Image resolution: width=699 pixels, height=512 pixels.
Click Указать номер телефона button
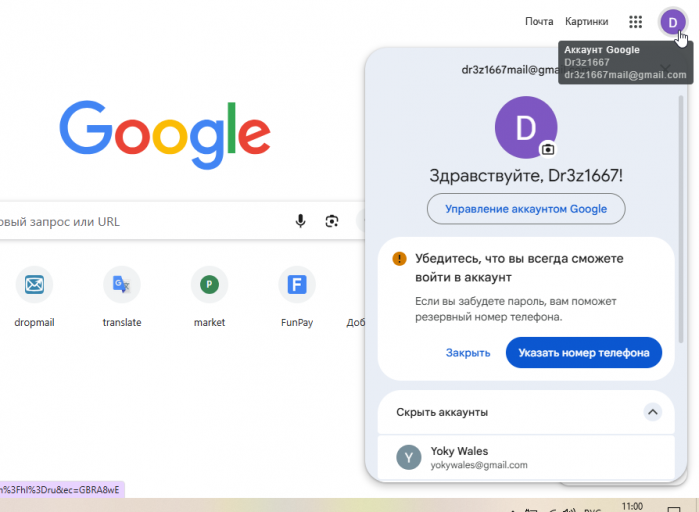(584, 352)
